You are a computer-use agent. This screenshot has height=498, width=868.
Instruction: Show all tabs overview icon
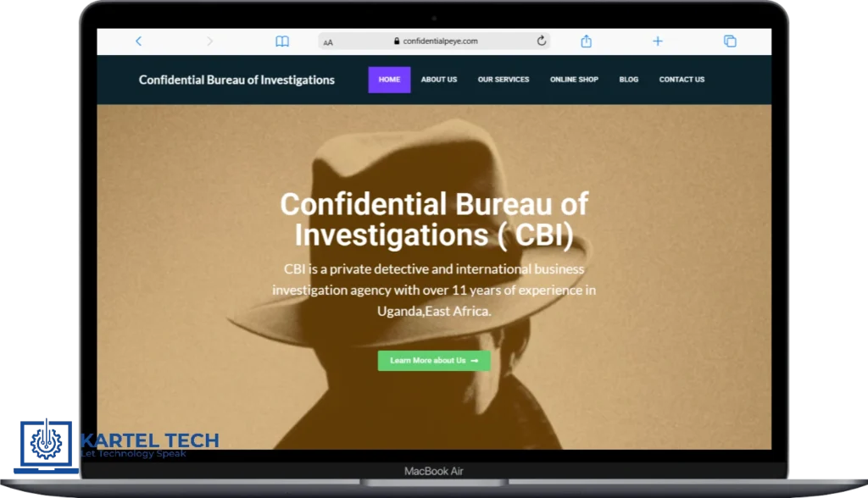729,41
